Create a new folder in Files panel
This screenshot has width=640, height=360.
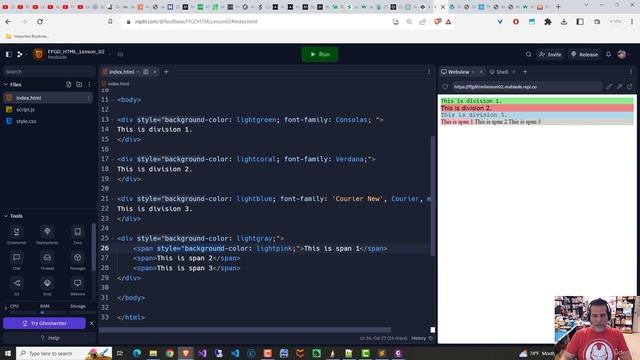tap(79, 84)
